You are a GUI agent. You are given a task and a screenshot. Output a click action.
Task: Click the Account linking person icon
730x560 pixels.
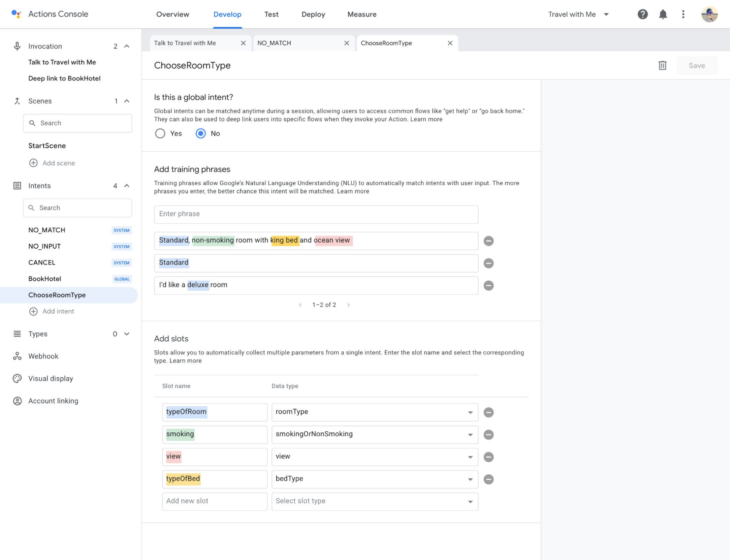(x=17, y=401)
